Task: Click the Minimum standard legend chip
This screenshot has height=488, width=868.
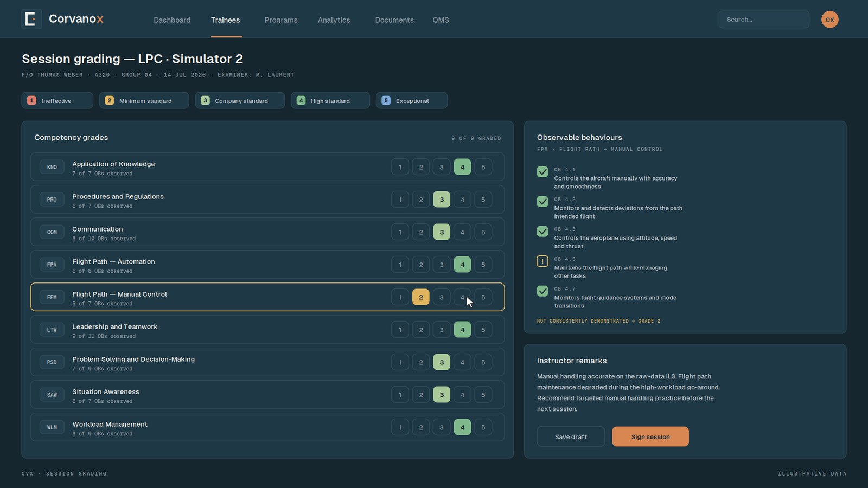Action: tap(144, 100)
